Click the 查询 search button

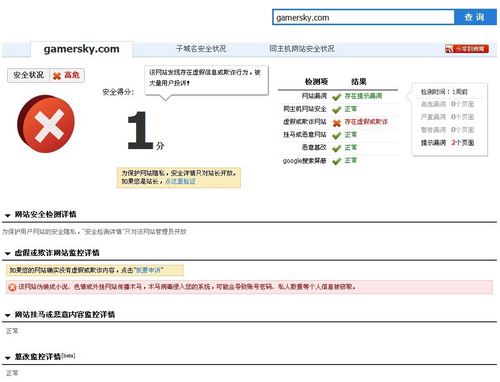click(475, 17)
